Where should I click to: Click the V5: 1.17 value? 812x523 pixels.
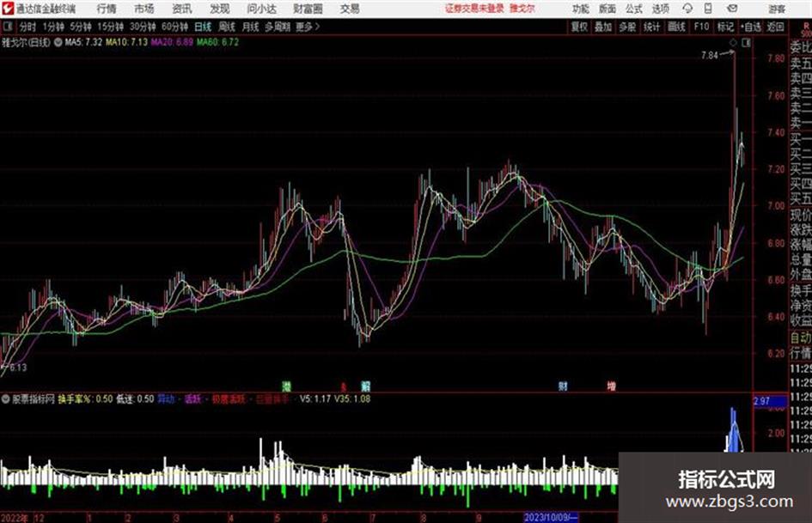click(314, 399)
